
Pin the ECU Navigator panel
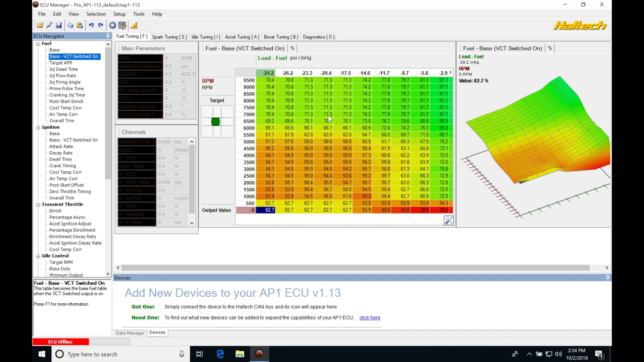coord(107,36)
